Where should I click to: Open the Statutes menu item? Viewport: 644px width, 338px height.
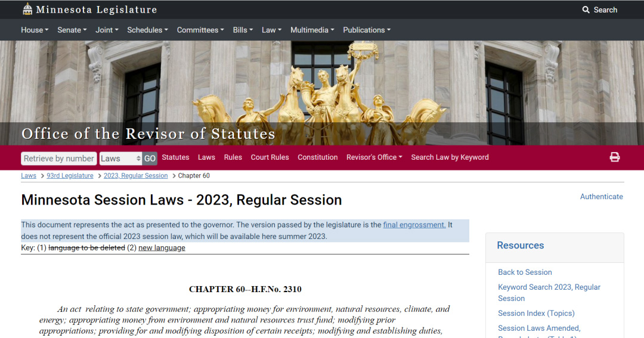(175, 157)
